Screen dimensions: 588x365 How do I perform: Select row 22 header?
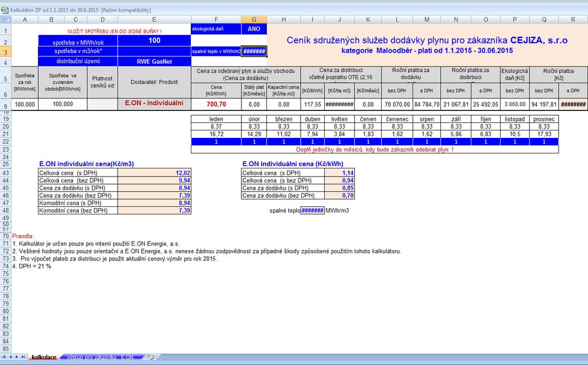click(x=6, y=142)
